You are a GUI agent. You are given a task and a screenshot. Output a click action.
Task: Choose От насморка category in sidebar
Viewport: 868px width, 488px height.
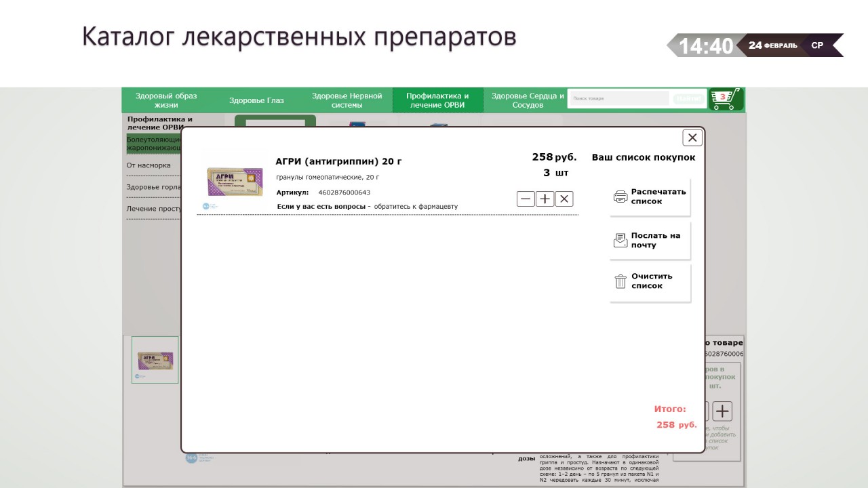coord(149,165)
